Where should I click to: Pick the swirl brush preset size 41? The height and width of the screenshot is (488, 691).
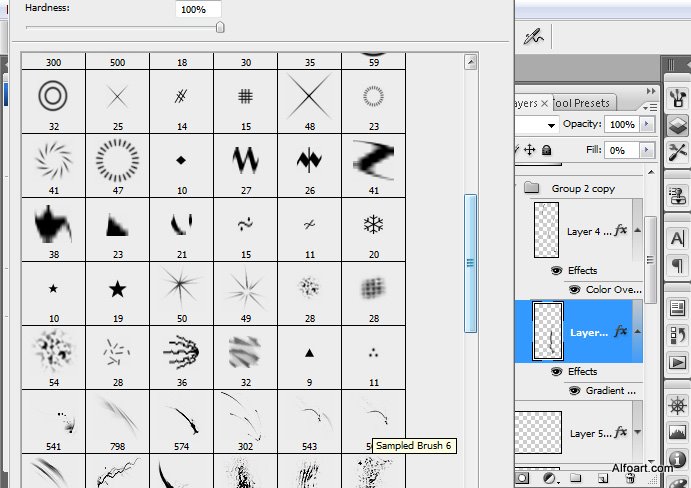[52, 159]
